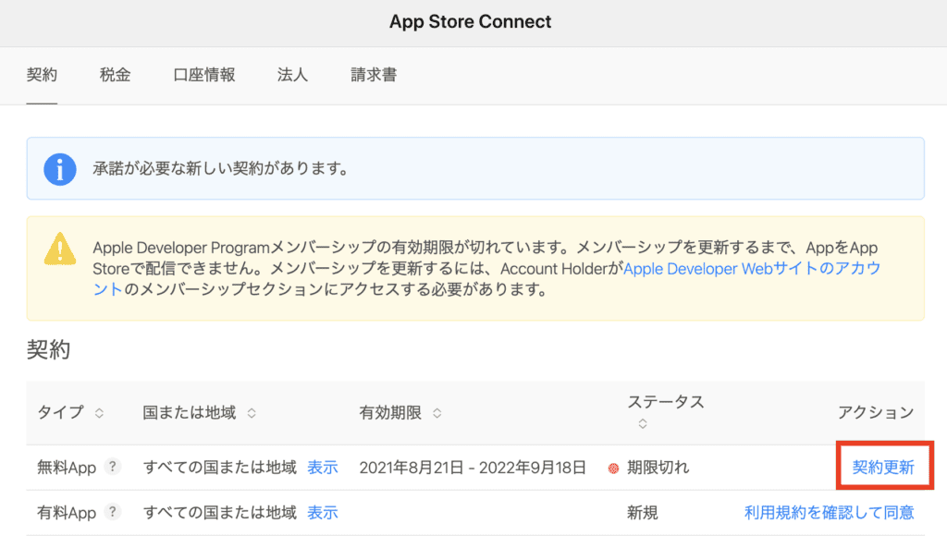Viewport: 947px width, 560px height.
Task: Show regions via 表示 in the 無料App row
Action: click(322, 468)
